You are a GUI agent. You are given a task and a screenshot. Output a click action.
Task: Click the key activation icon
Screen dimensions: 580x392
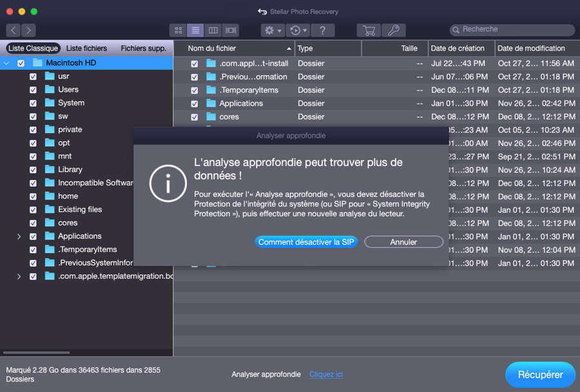coord(394,30)
